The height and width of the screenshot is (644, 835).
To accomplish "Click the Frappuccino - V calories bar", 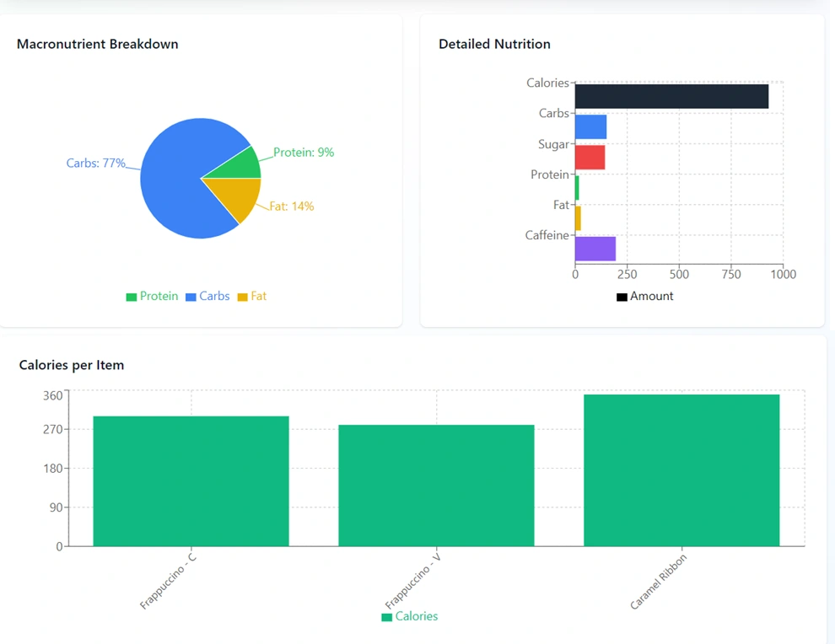I will click(436, 485).
